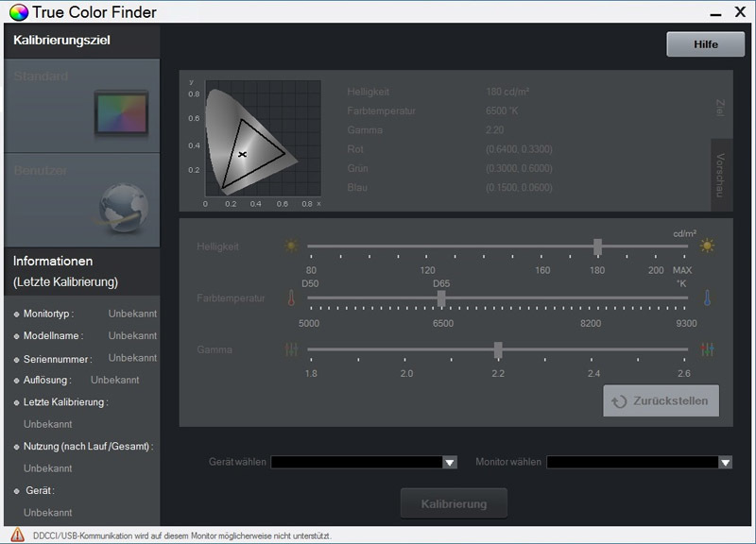Click the warning triangle icon in status bar
This screenshot has height=544, width=756.
[x=17, y=535]
